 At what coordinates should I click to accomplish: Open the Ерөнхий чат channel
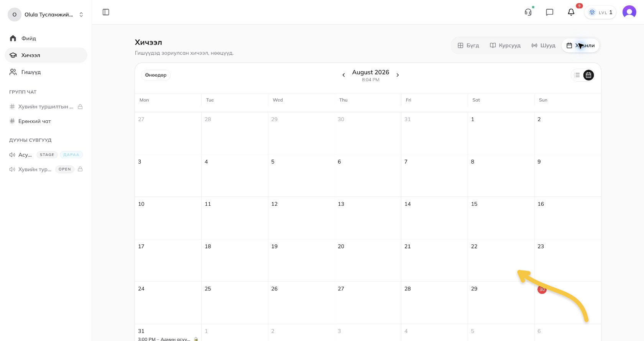pyautogui.click(x=46, y=121)
